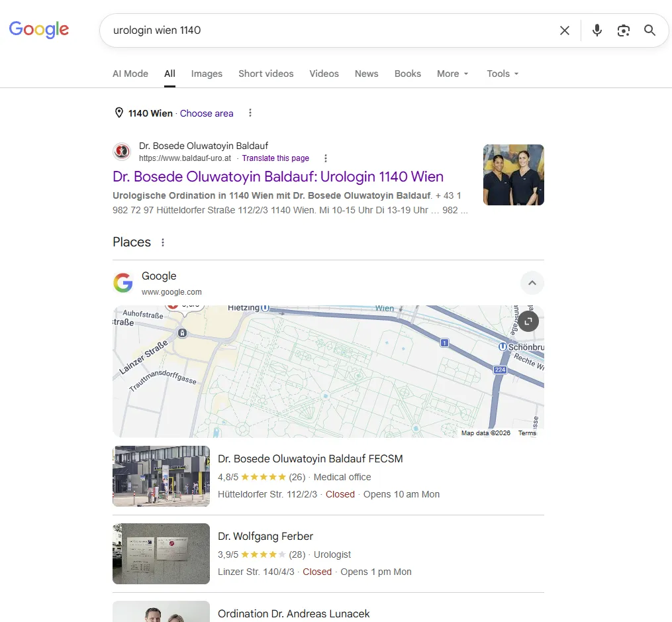Click the transit stop icon near Auhofstraße
The width and height of the screenshot is (672, 622).
(x=182, y=333)
